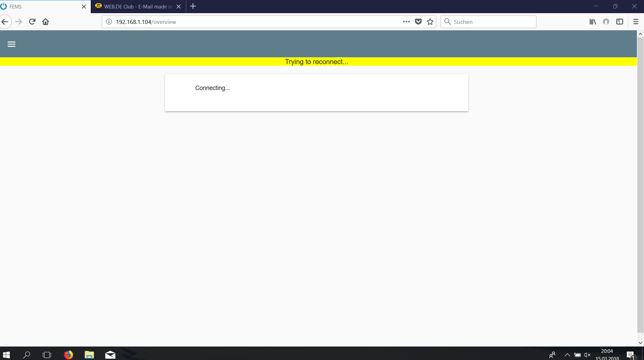Open the Firefox main menu
The image size is (644, 360).
(636, 22)
